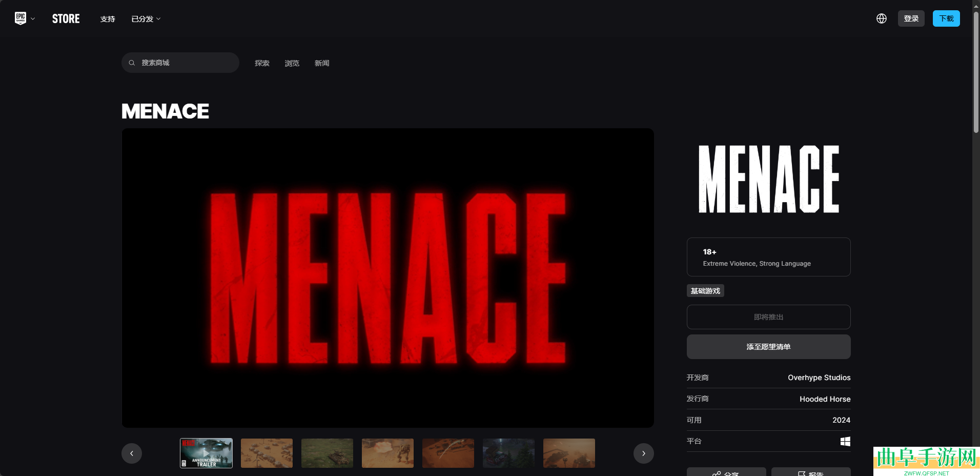Expand the chevron beside the Epic Games logo
The width and height of the screenshot is (980, 476).
(33, 19)
